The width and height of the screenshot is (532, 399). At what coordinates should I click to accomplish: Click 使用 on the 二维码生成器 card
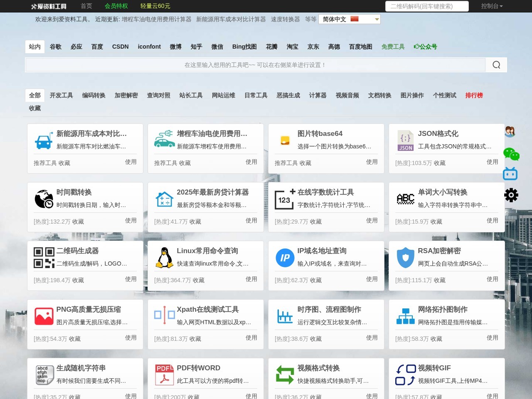(x=131, y=279)
